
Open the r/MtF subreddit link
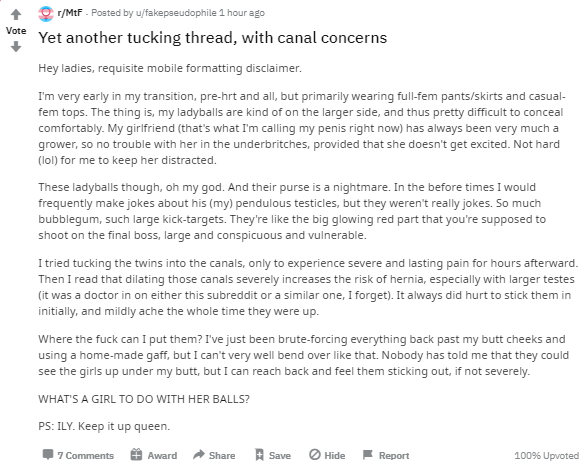tap(70, 13)
